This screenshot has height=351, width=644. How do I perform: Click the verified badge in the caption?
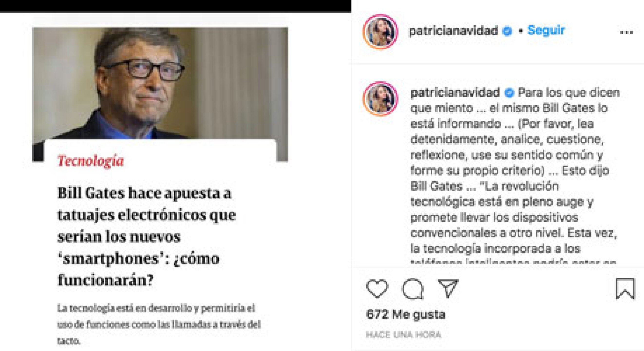tap(509, 93)
